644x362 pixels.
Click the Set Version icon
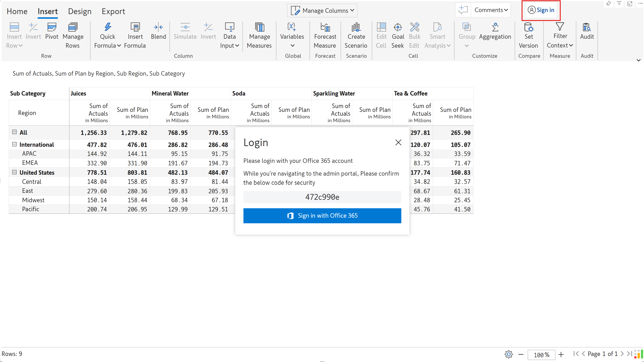(x=528, y=28)
